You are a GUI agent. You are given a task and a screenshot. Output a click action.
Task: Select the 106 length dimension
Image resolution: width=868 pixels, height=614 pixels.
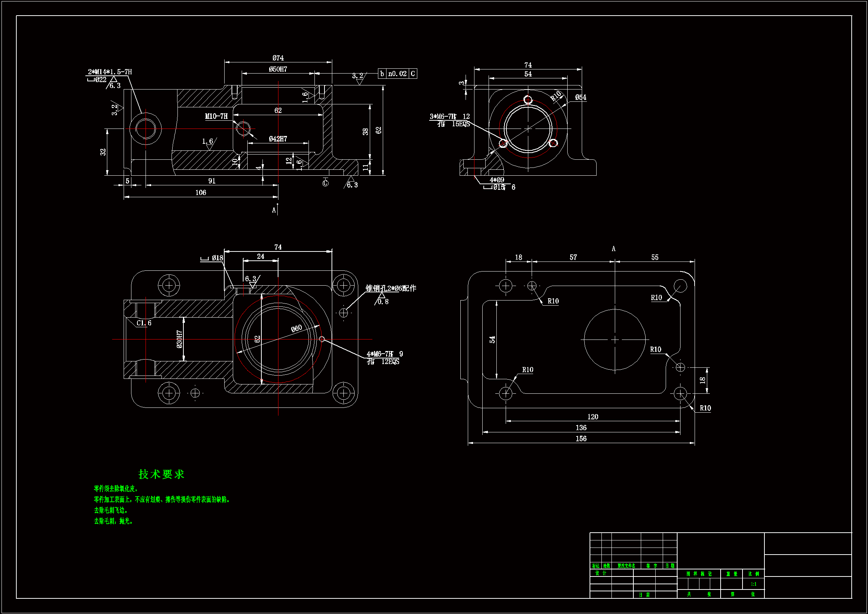201,192
